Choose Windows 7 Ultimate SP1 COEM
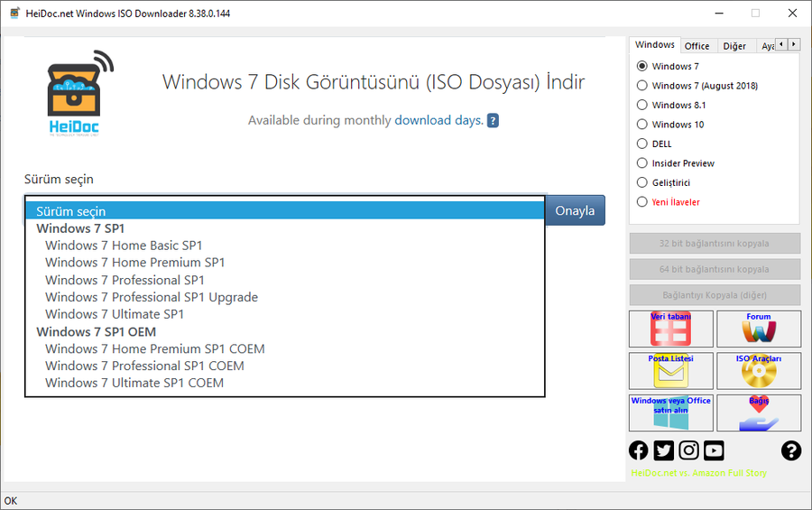 (x=285, y=383)
